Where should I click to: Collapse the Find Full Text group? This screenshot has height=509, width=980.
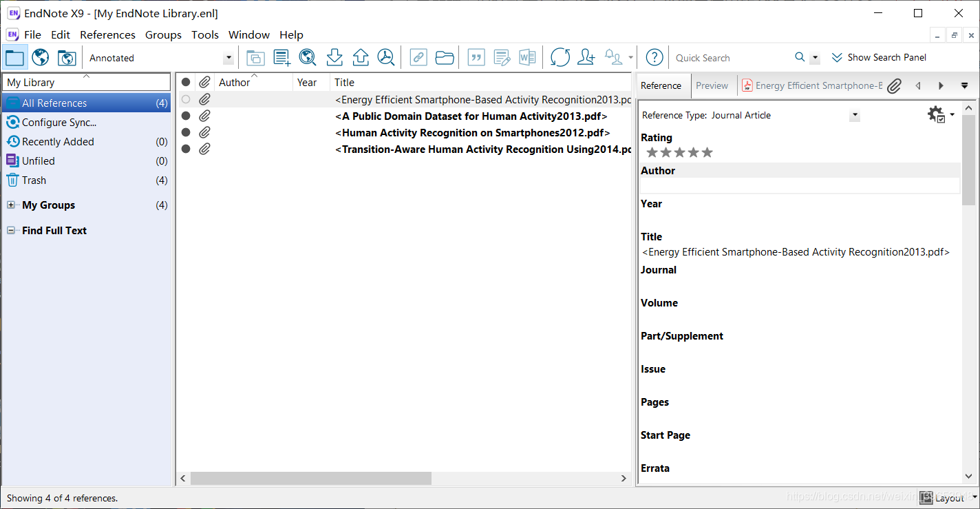11,231
